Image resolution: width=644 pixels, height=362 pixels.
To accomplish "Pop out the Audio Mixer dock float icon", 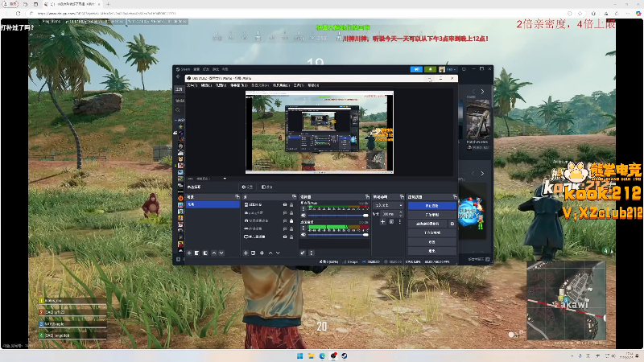I will (x=367, y=197).
